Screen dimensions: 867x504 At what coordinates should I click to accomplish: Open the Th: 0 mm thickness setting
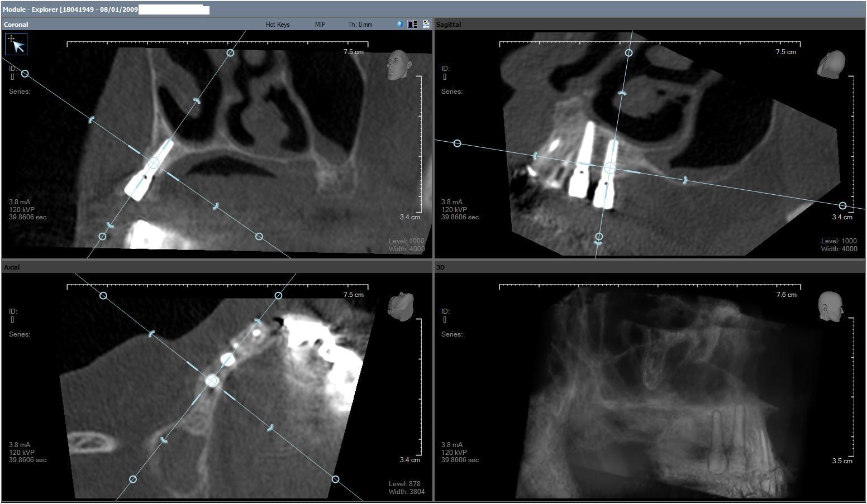(x=360, y=25)
